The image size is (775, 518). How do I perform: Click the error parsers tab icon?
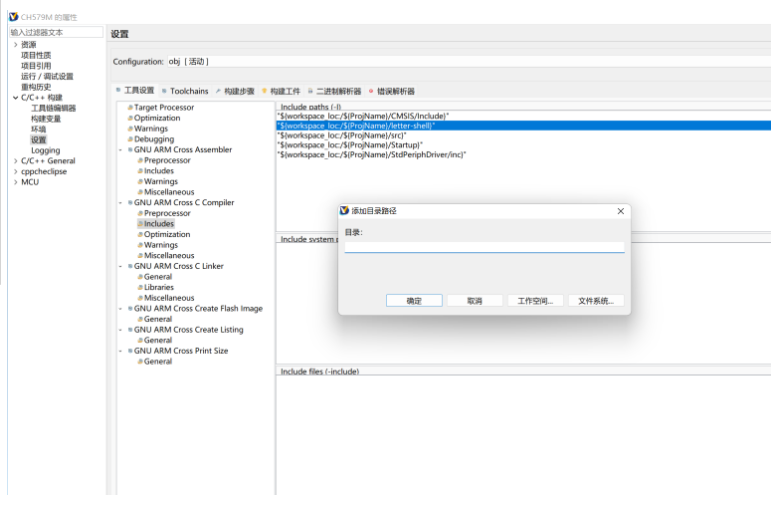tap(372, 91)
